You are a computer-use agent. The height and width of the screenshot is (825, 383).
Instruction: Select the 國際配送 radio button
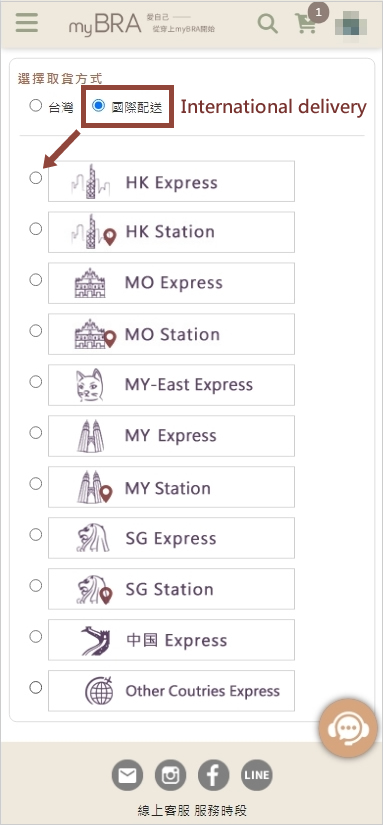tap(98, 106)
